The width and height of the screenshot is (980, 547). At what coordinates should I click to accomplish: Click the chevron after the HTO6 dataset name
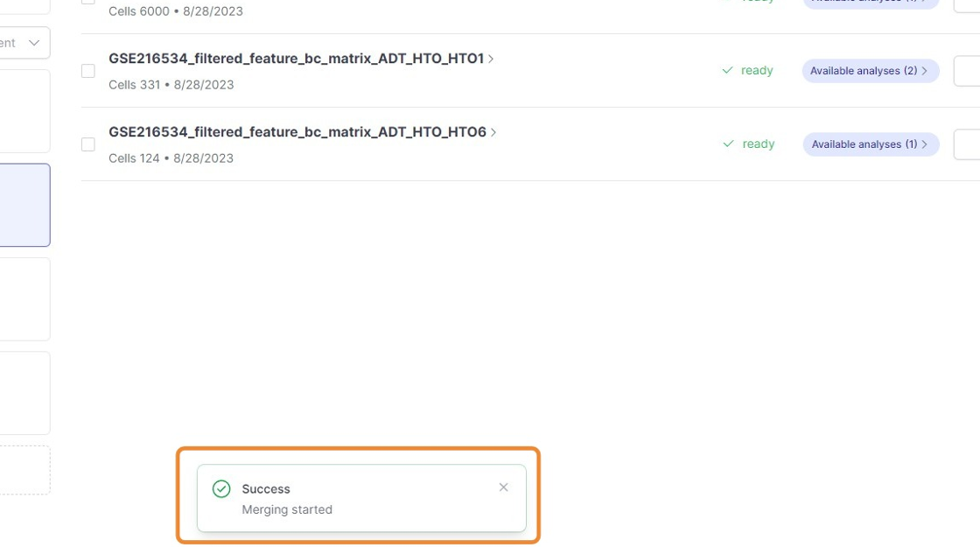coord(493,132)
